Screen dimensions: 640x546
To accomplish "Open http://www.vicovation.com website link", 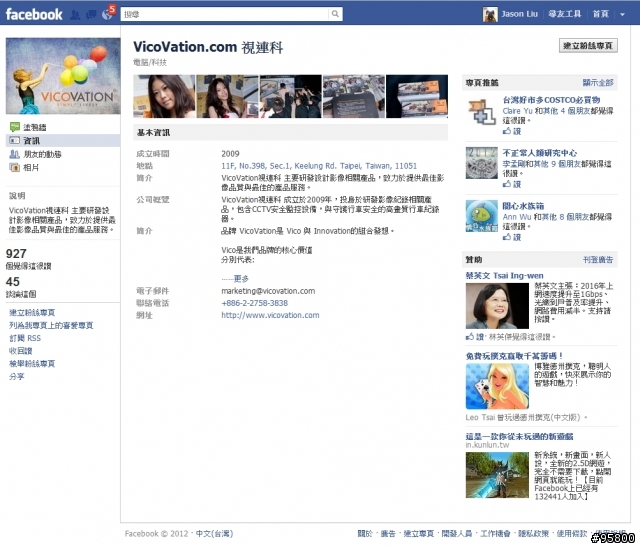I will coord(270,315).
